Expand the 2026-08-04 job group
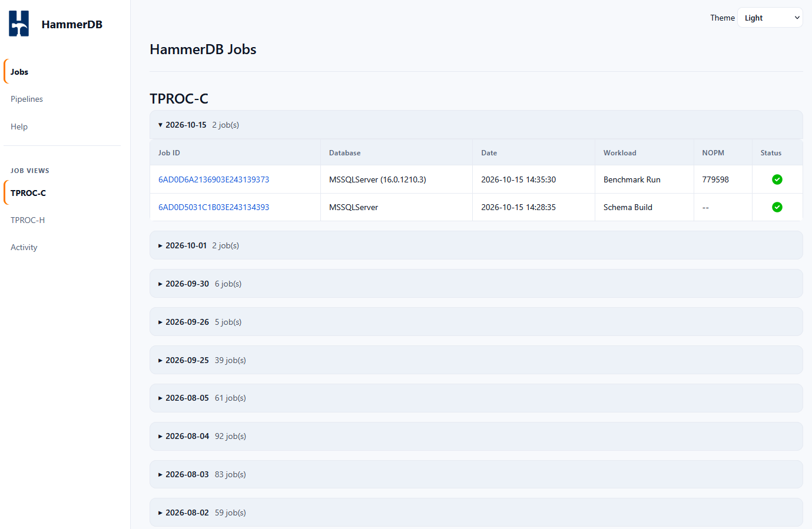 pos(476,436)
